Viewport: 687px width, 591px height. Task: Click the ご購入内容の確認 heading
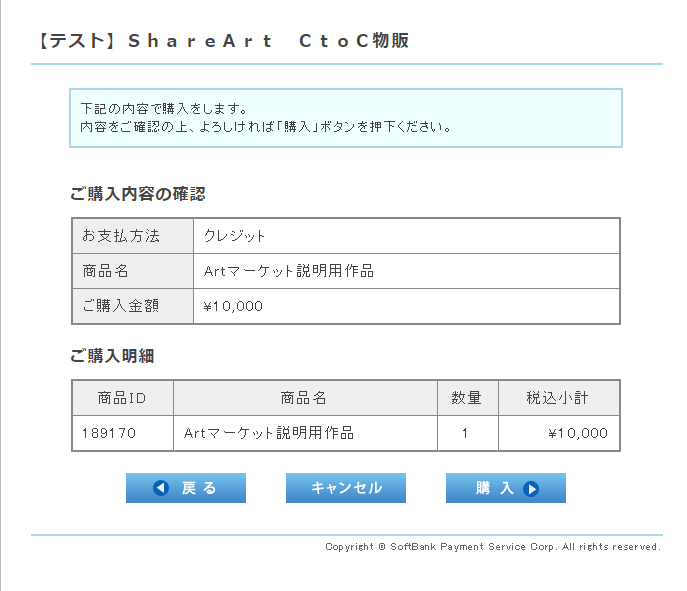138,194
